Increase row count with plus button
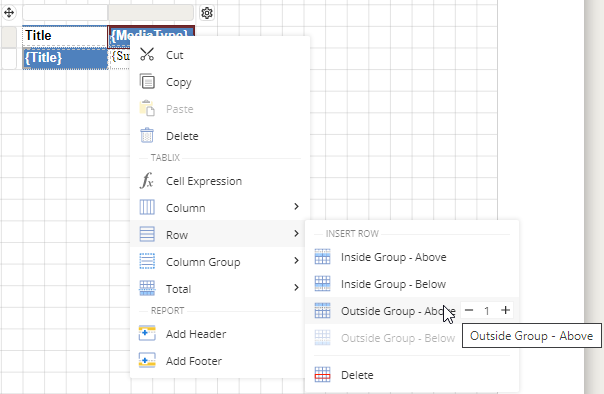 505,310
